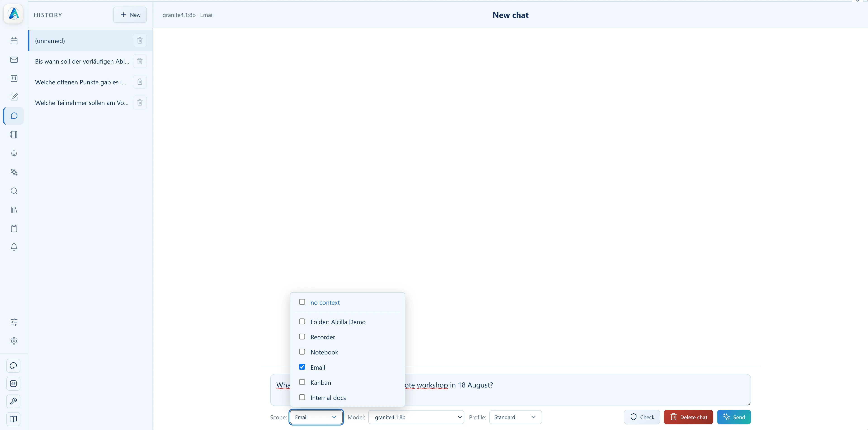
Task: Open the Recorder microphone icon
Action: tap(14, 153)
